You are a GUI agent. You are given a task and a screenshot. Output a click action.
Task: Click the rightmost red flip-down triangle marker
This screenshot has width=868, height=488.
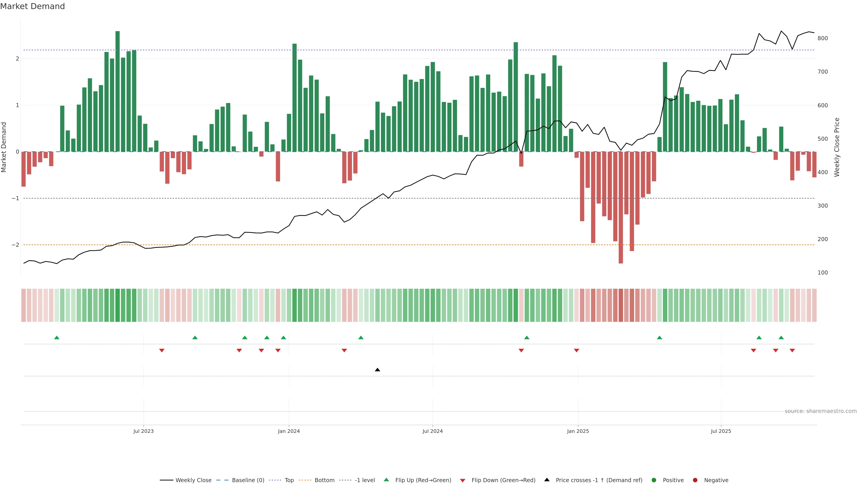(792, 351)
